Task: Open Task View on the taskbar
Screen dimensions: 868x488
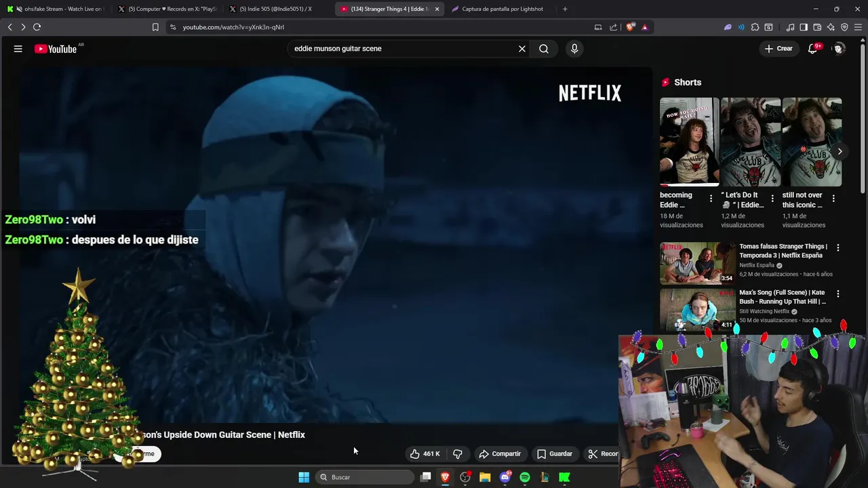Action: pyautogui.click(x=426, y=477)
